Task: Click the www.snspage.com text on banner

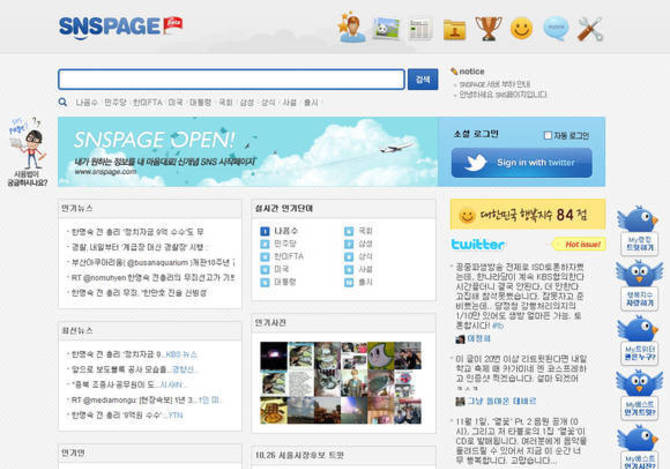Action: (x=105, y=172)
